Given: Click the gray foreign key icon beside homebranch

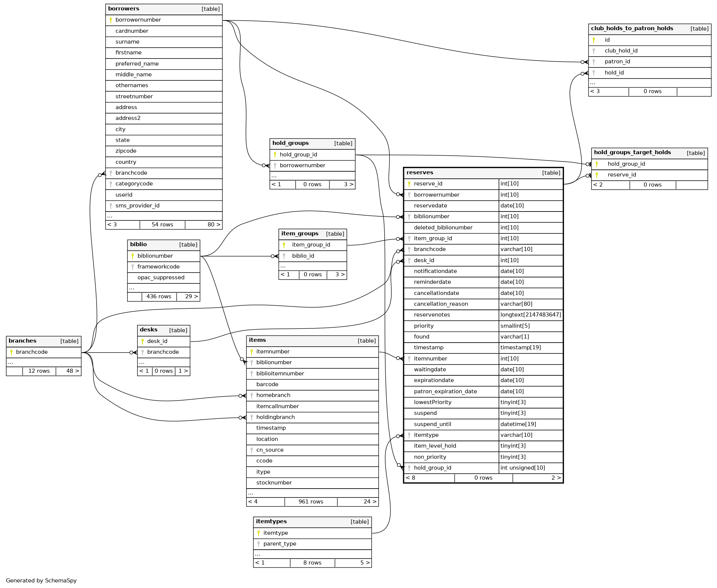Looking at the screenshot, I should 252,395.
